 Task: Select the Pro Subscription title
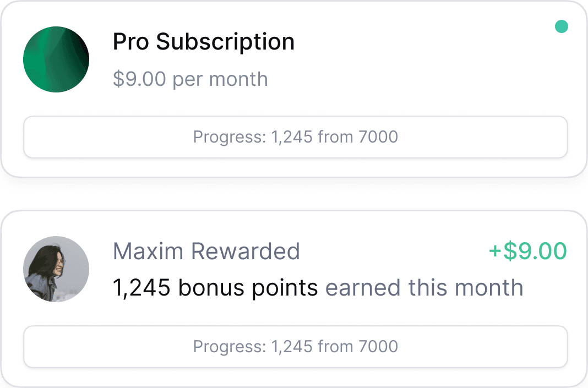point(204,41)
